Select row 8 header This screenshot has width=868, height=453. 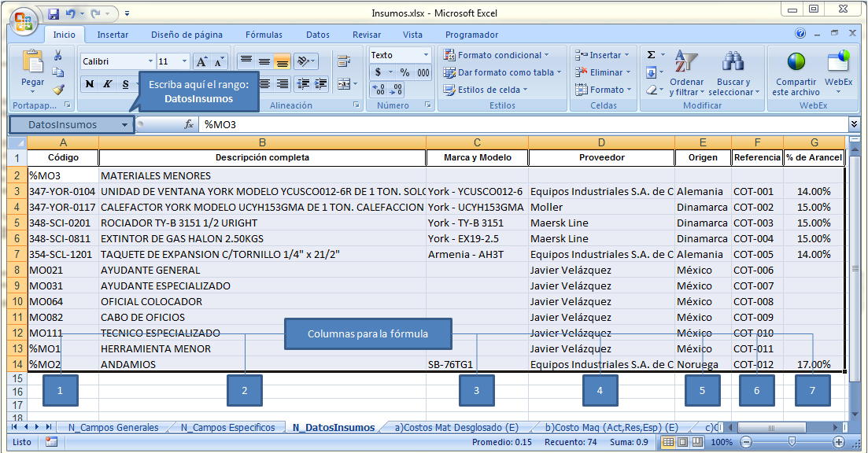[x=17, y=270]
